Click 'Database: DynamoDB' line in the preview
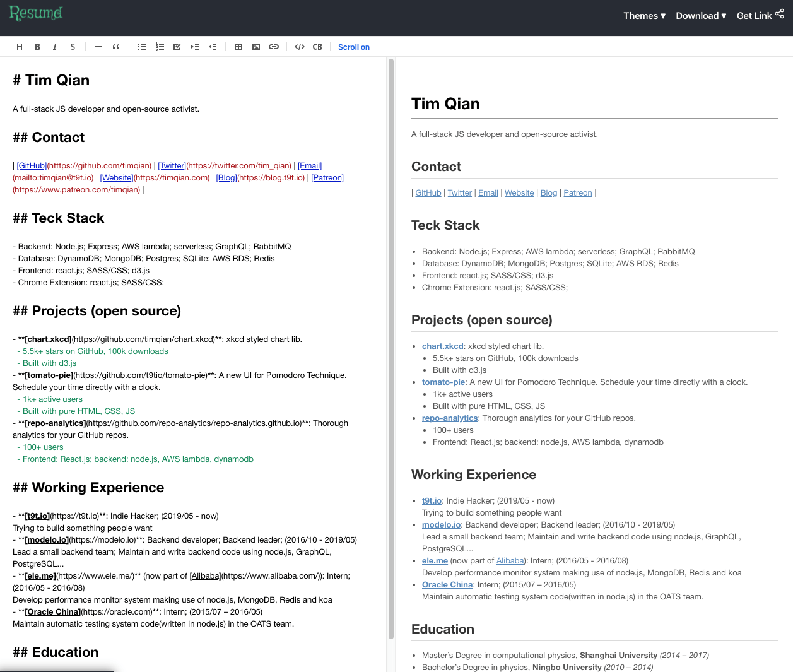The image size is (793, 672). click(x=550, y=264)
